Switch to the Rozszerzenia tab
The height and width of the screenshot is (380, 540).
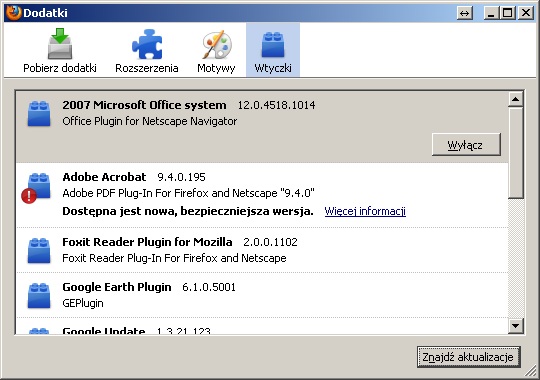click(x=147, y=50)
